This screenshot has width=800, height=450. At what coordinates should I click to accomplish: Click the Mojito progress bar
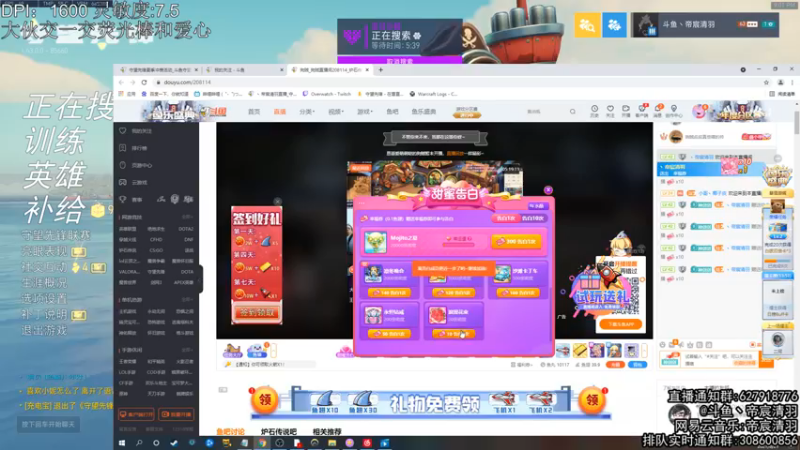click(458, 245)
